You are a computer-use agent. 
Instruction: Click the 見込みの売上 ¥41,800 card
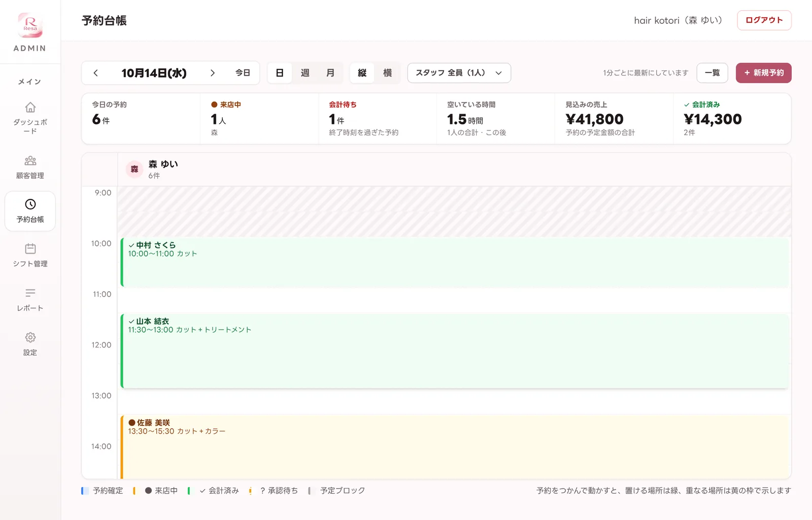[614, 119]
